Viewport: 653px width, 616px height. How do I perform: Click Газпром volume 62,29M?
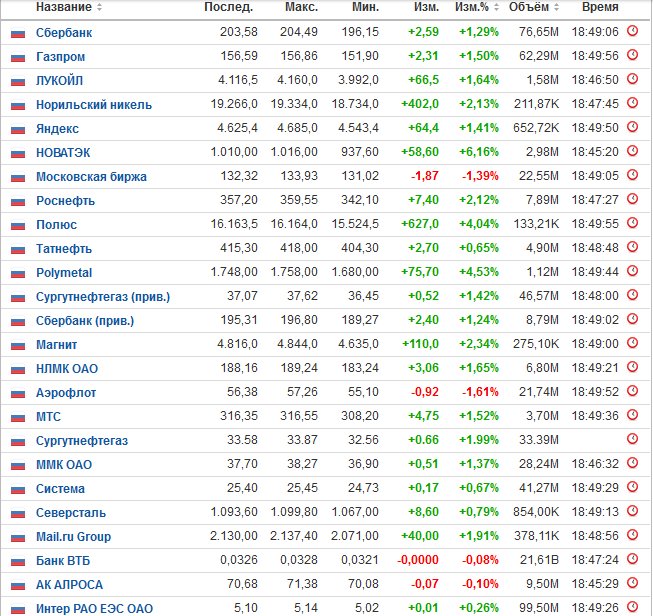point(538,56)
